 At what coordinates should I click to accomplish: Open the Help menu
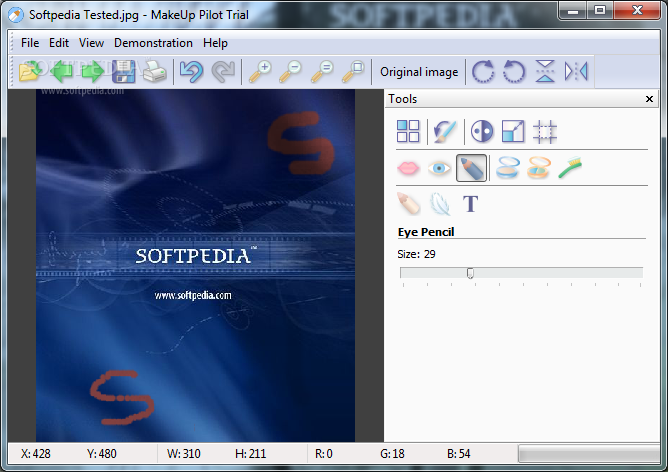pyautogui.click(x=215, y=43)
